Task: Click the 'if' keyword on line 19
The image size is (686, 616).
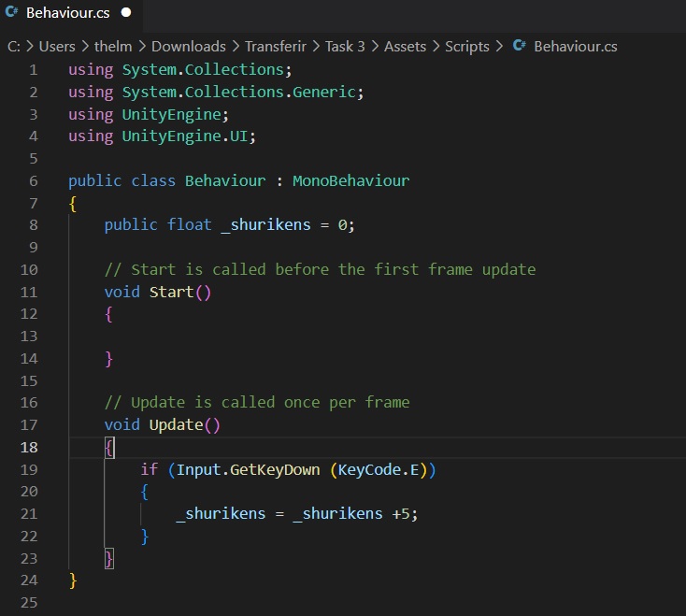Action: point(150,469)
